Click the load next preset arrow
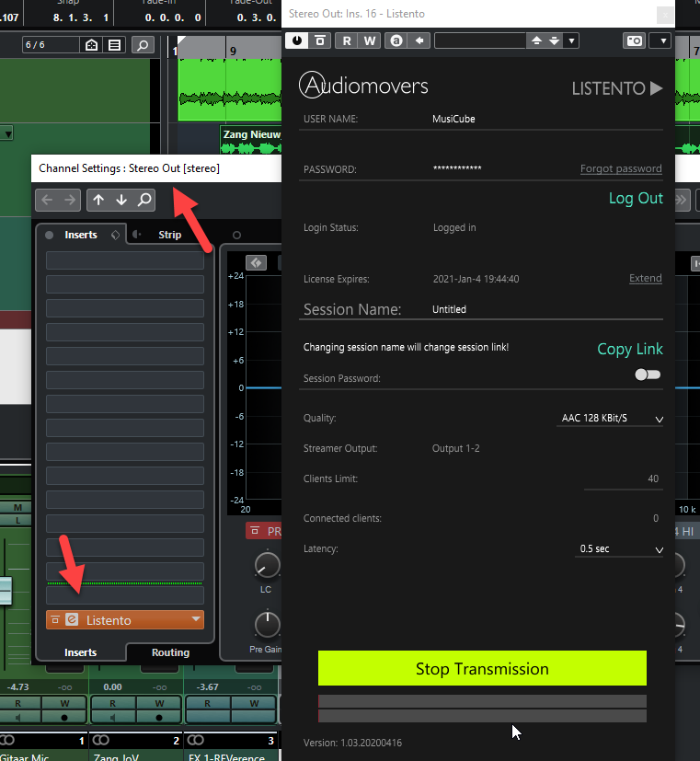 (555, 40)
